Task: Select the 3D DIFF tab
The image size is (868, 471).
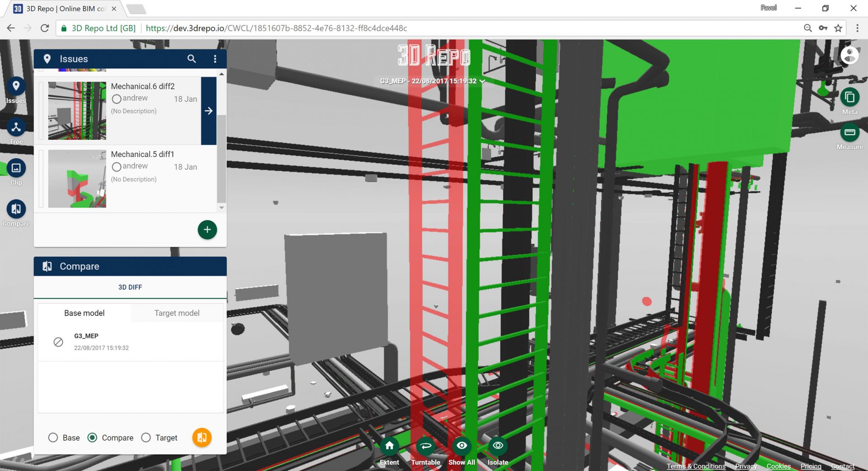Action: (x=130, y=287)
